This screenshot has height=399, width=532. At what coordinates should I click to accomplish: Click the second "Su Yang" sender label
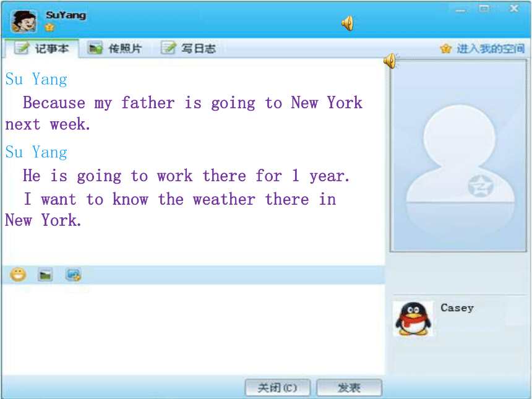(x=36, y=152)
